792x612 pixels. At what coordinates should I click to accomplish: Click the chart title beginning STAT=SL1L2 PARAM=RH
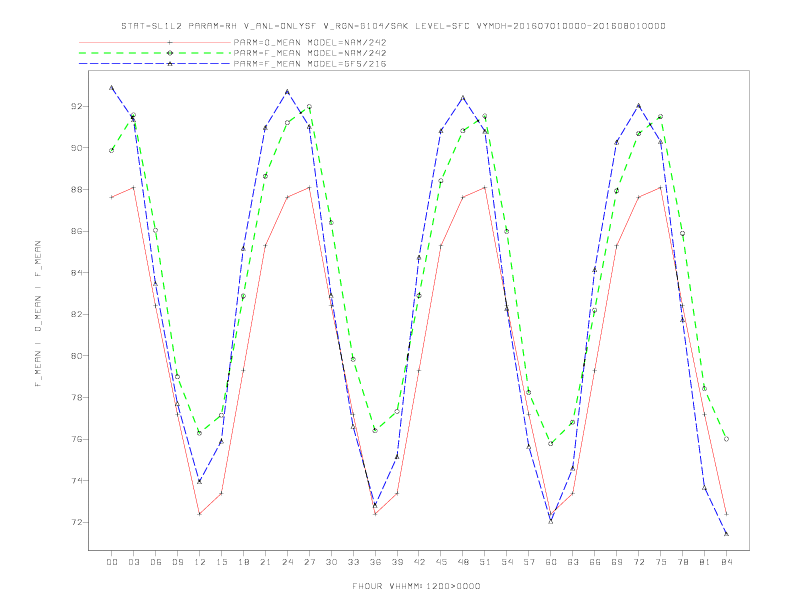393,26
